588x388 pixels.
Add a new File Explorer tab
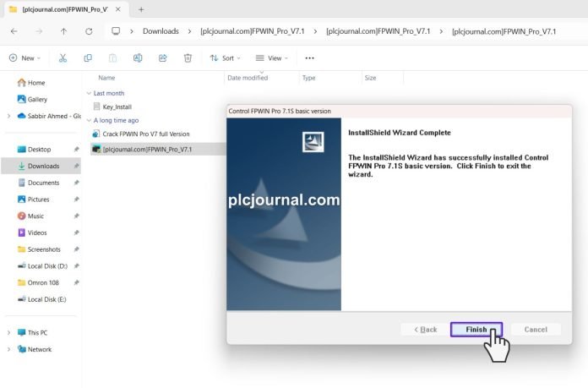tap(140, 9)
